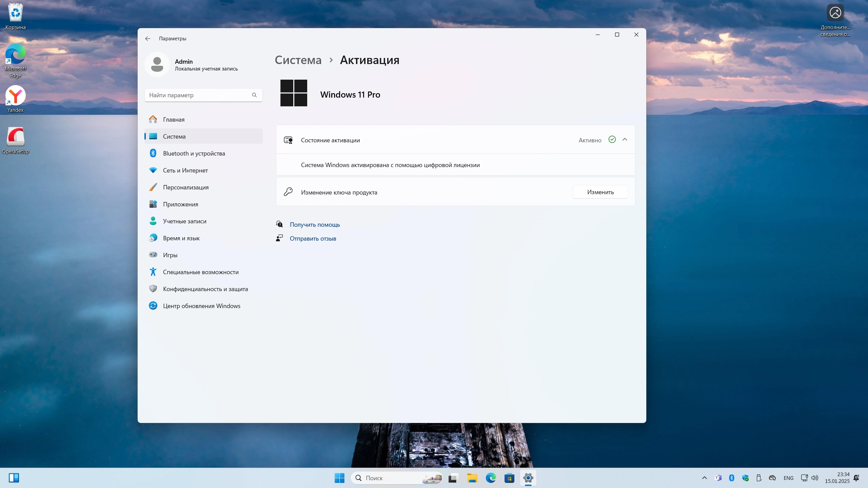The image size is (868, 488).
Task: Click the search magnifier icon in Settings
Action: pyautogui.click(x=254, y=95)
